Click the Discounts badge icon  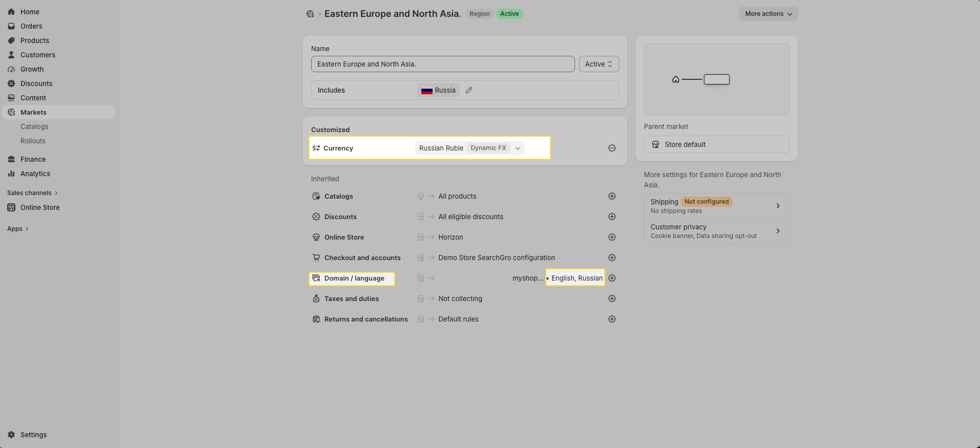pos(11,83)
